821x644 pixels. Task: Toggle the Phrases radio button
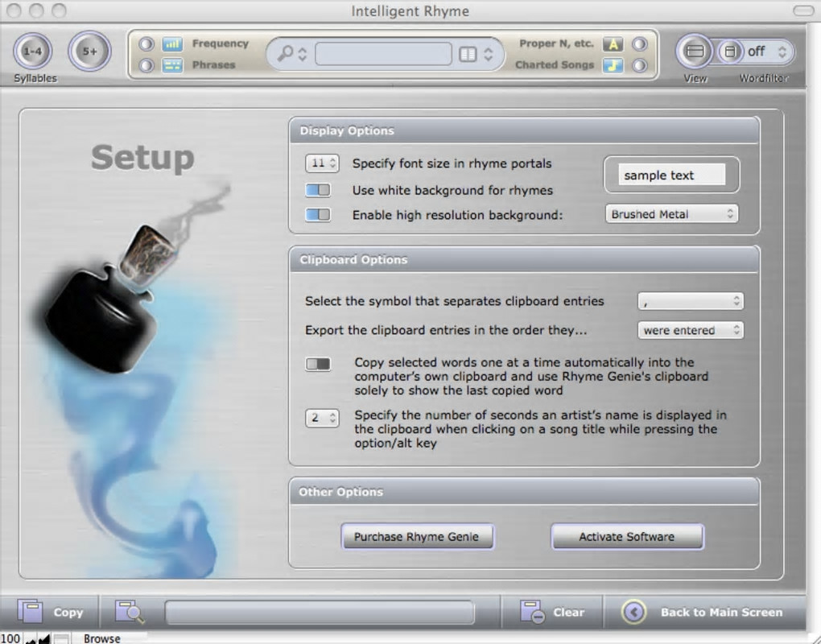pos(146,65)
